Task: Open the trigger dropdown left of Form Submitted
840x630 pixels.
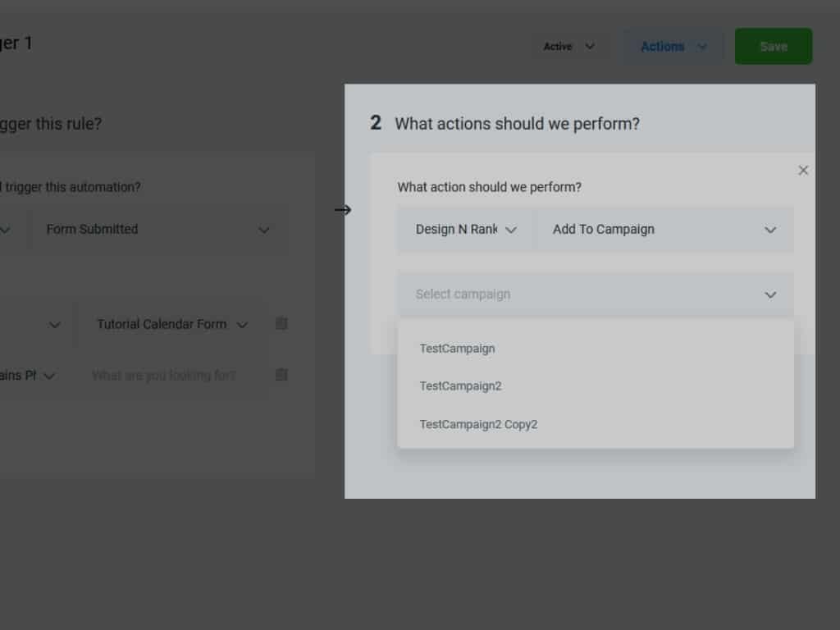Action: (8, 230)
